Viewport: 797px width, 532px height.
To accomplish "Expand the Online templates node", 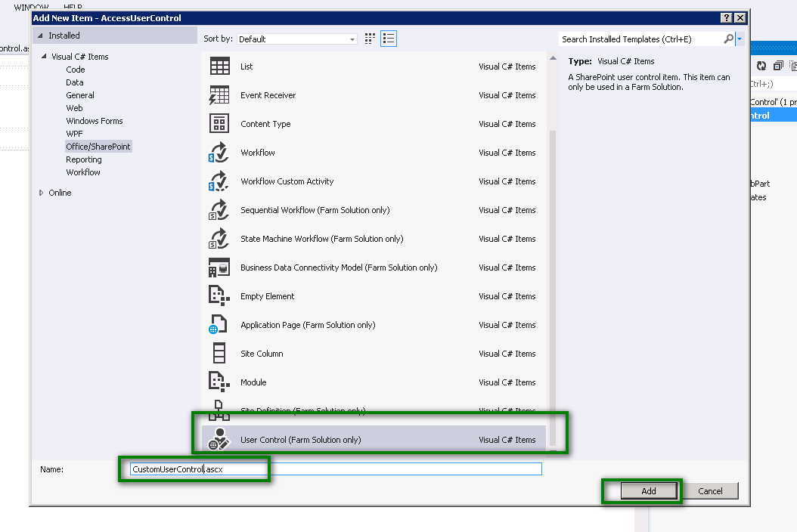I will 42,192.
